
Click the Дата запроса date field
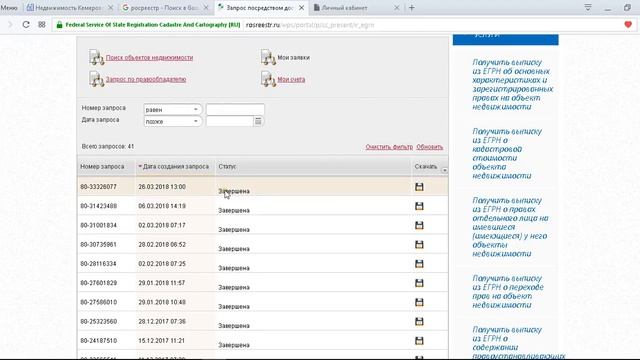pyautogui.click(x=230, y=121)
